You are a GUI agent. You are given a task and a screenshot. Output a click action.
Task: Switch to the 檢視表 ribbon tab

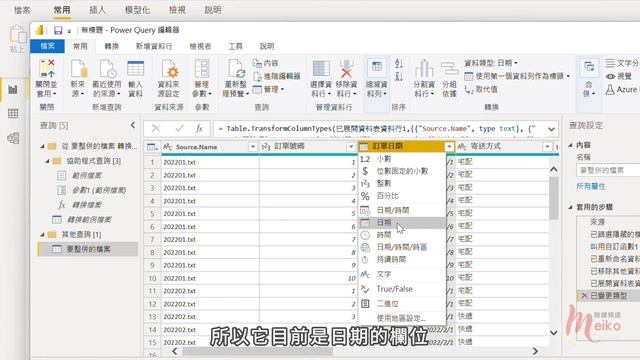[x=200, y=46]
